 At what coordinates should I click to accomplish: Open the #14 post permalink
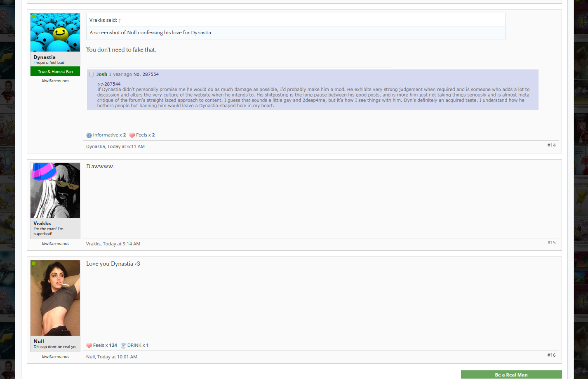551,145
